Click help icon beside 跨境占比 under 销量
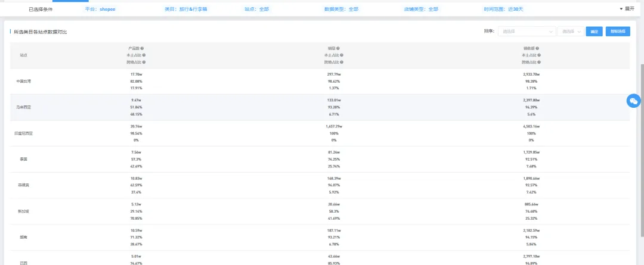 click(342, 63)
